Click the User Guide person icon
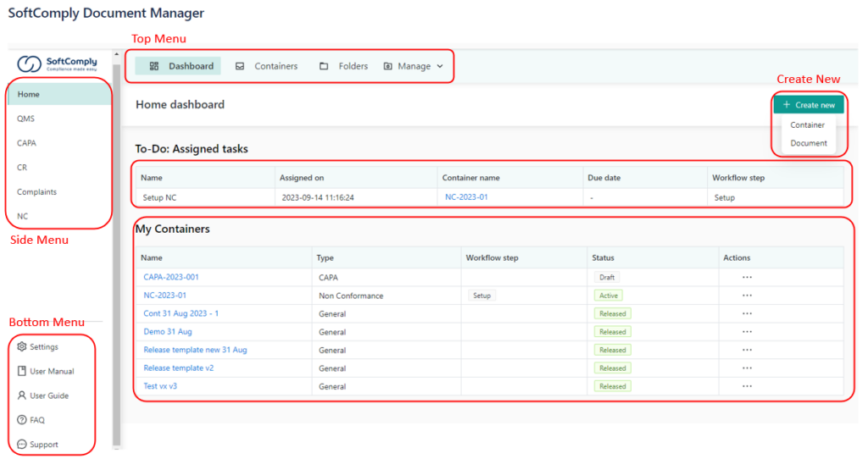This screenshot has height=459, width=868. tap(21, 395)
